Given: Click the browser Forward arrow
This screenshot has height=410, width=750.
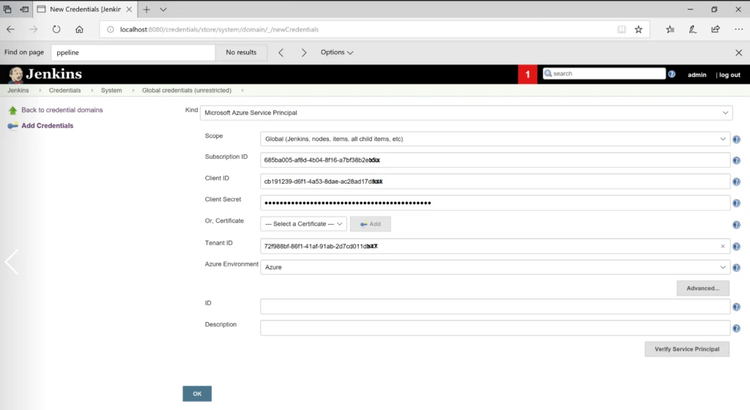Looking at the screenshot, I should coord(33,29).
